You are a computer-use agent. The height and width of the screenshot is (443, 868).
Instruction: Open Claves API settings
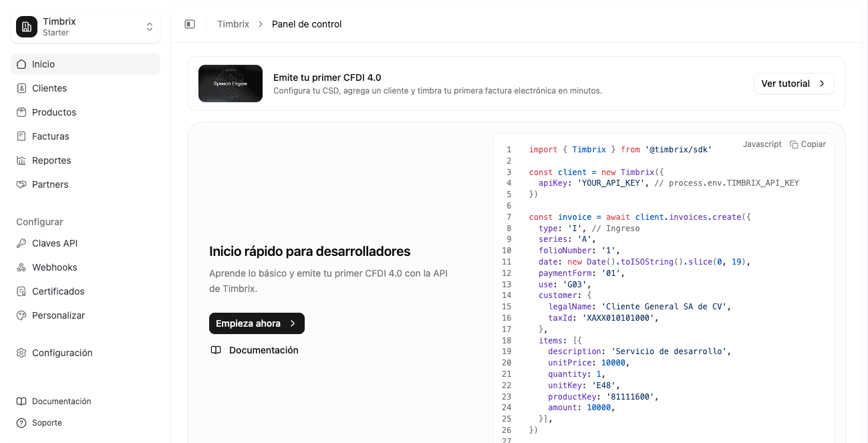86,243
